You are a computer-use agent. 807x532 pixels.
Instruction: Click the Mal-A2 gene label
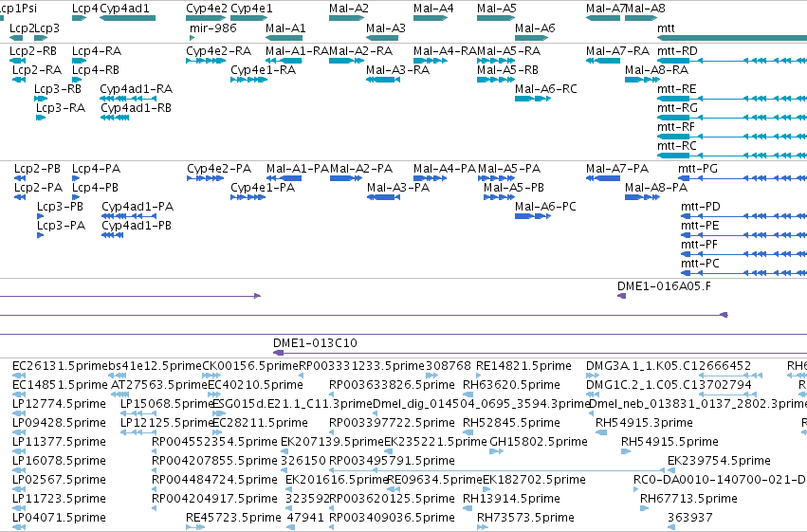(349, 9)
